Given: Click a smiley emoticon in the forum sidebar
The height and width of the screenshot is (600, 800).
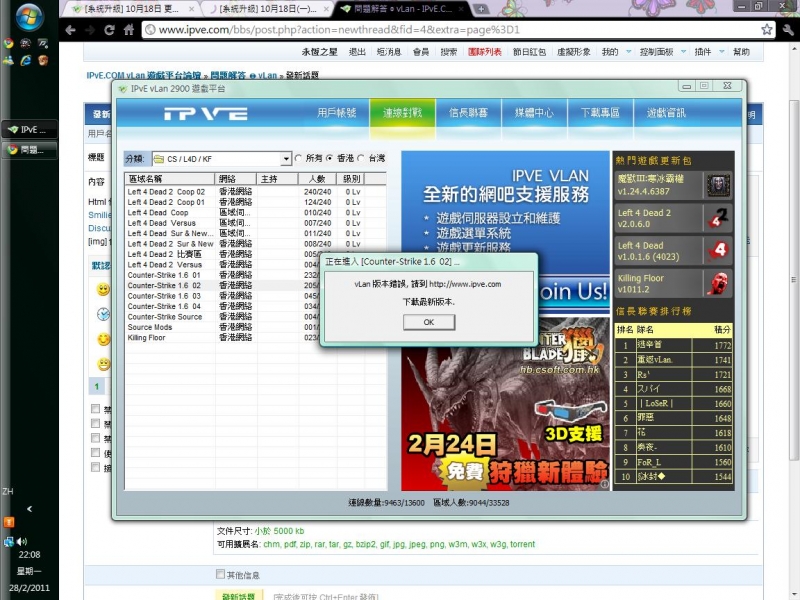Looking at the screenshot, I should coord(102,287).
